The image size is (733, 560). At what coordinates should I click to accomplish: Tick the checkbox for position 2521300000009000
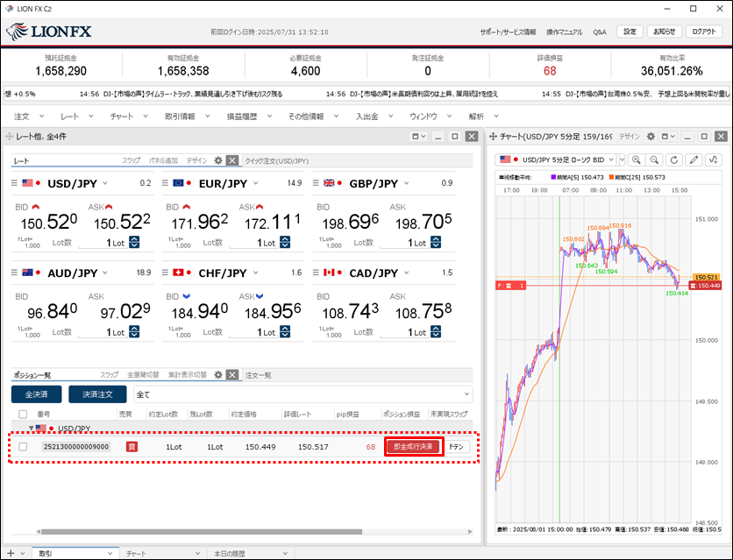tap(23, 447)
